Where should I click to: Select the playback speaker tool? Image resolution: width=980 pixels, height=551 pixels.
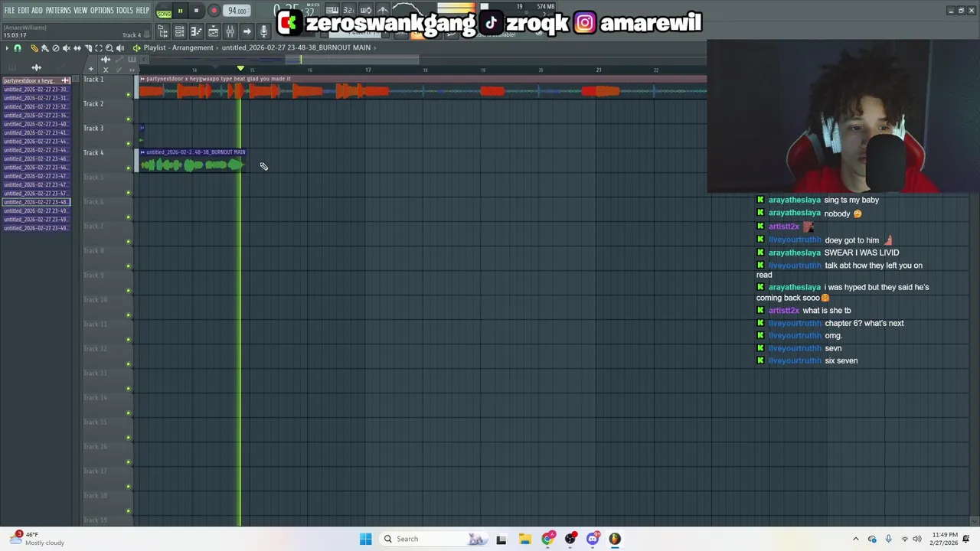point(119,47)
